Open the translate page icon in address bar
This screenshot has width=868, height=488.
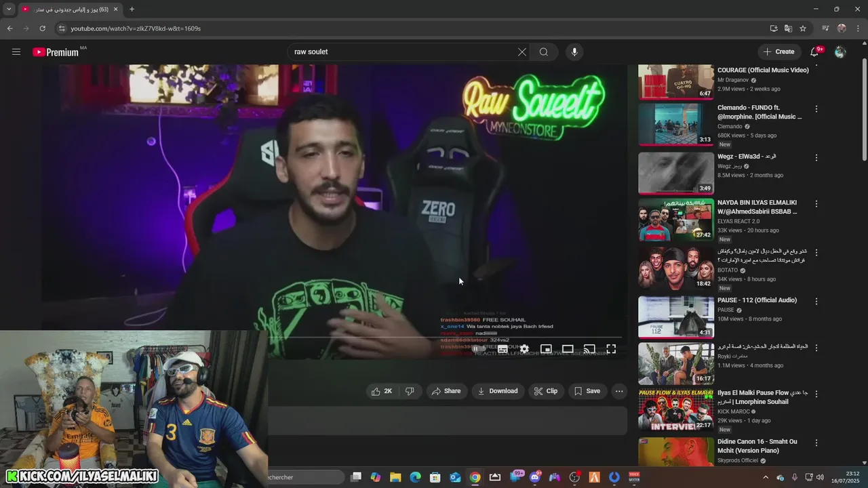788,28
